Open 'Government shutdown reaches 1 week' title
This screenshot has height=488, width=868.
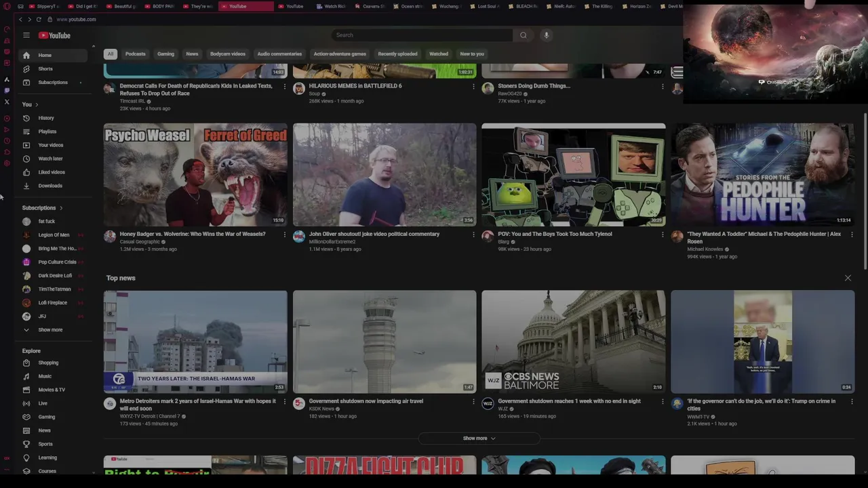pyautogui.click(x=569, y=401)
